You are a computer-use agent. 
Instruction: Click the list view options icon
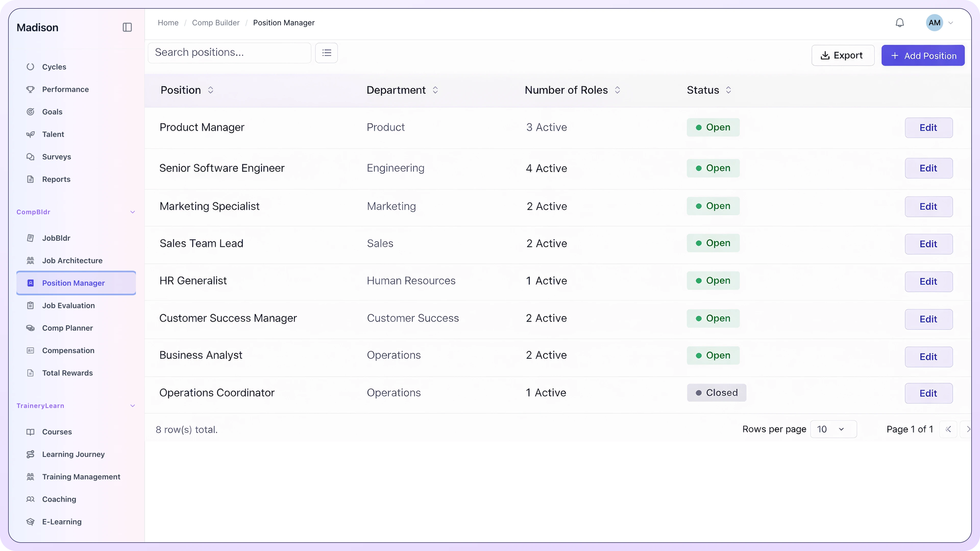pyautogui.click(x=326, y=53)
